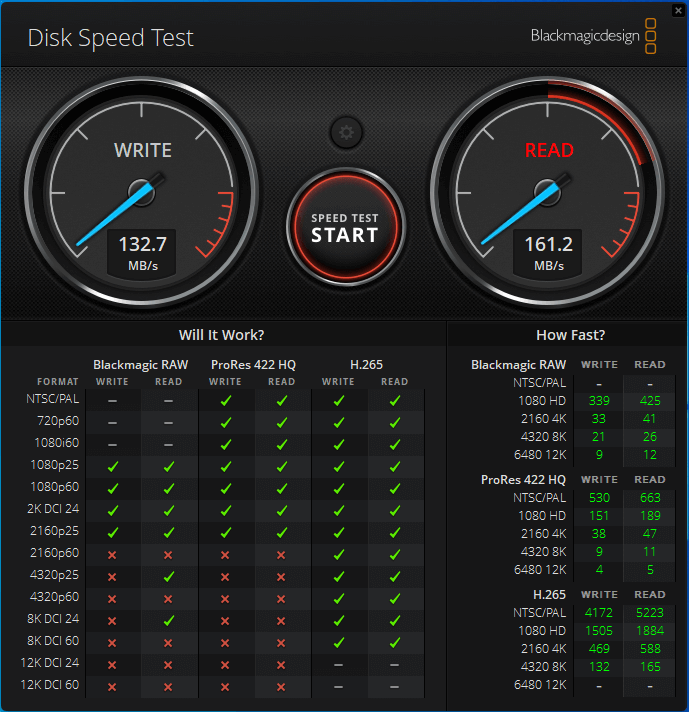
Task: Click the 2K DCI 24 format row label
Action: 53,509
